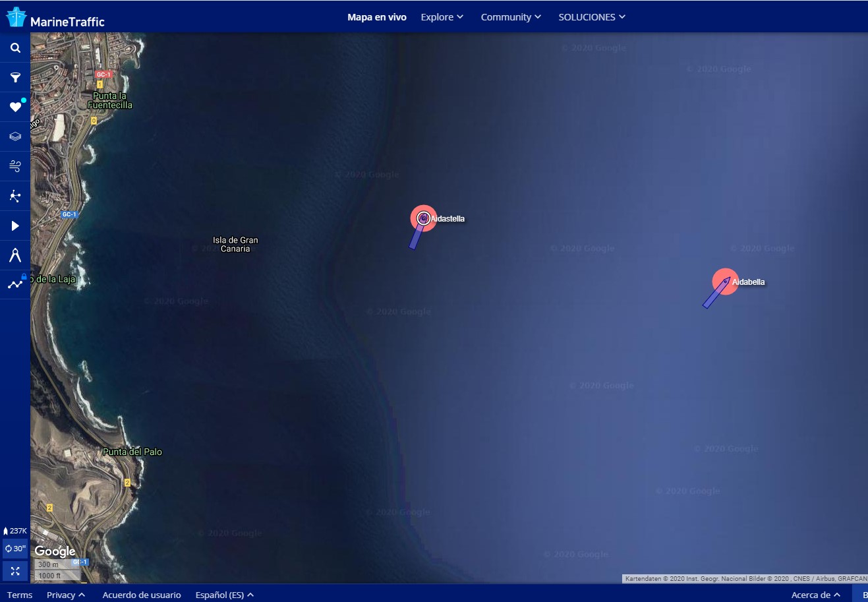Viewport: 868px width, 602px height.
Task: Open My Fleets heart icon
Action: [x=15, y=107]
